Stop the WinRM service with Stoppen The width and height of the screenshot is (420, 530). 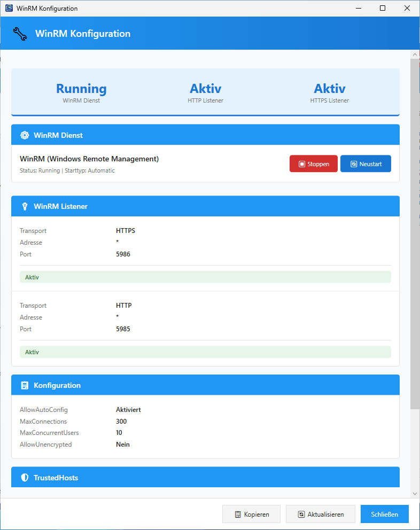tap(314, 164)
